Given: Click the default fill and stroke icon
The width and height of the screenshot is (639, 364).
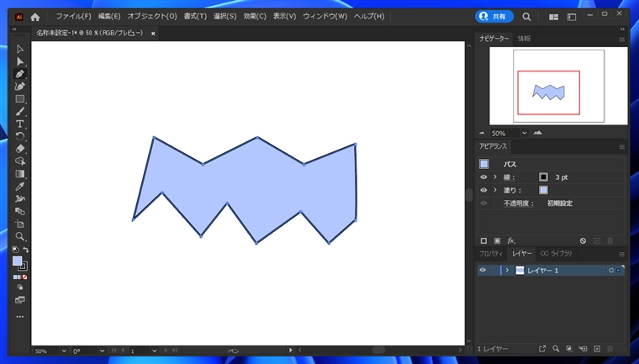Looking at the screenshot, I should (x=15, y=250).
